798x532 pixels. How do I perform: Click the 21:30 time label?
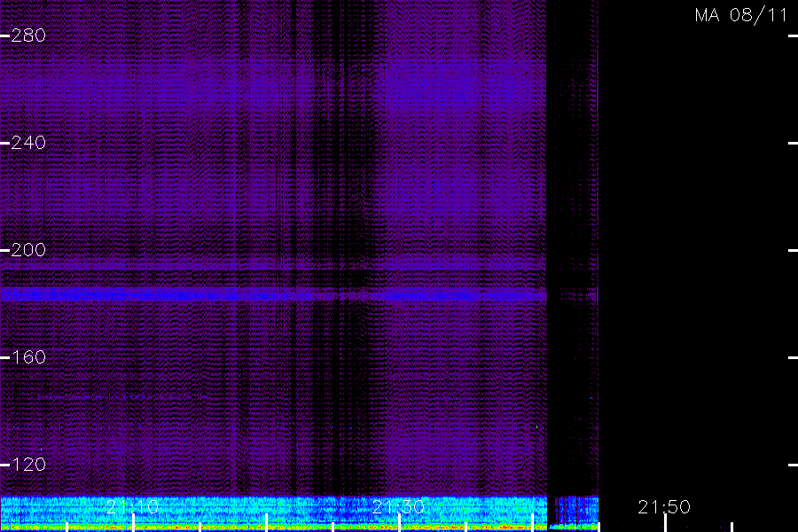(x=398, y=507)
